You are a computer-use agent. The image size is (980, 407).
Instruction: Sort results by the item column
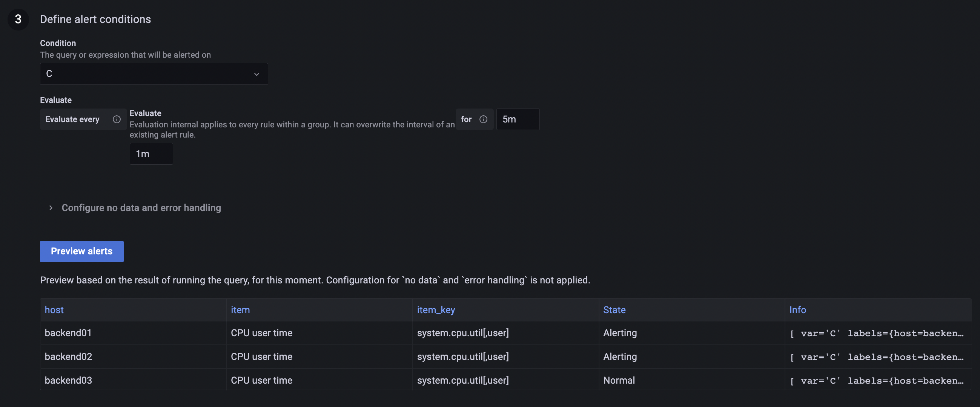pyautogui.click(x=240, y=310)
